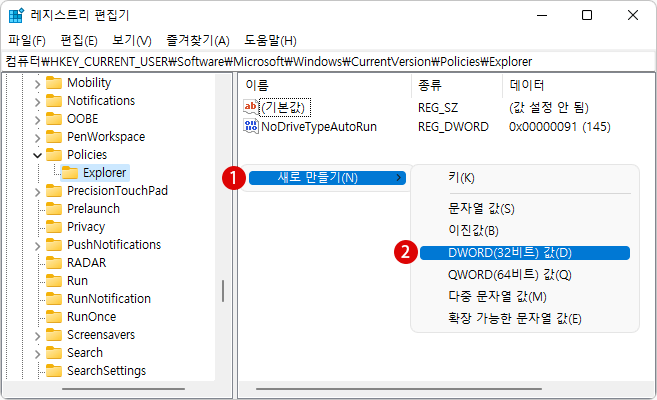The image size is (657, 400).
Task: Expand the PushNotifications tree node
Action: 37,246
